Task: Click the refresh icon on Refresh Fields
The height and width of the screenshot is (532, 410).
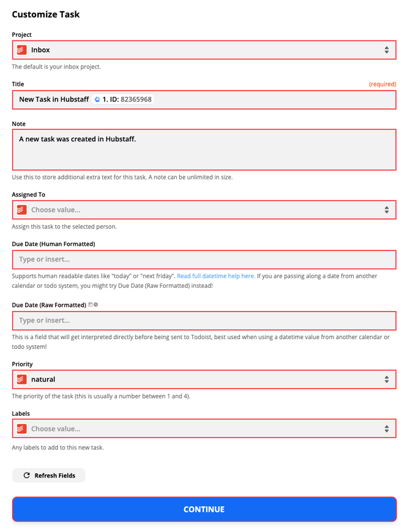Action: coord(26,476)
